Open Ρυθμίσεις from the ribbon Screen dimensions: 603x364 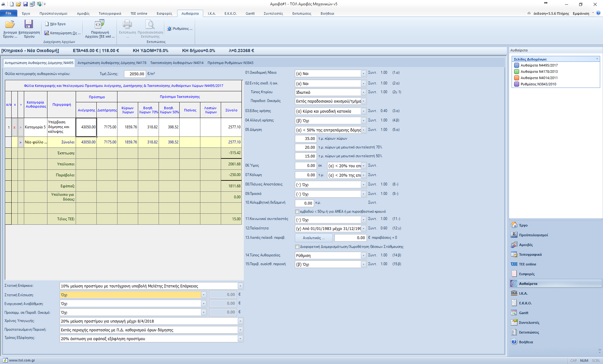pyautogui.click(x=180, y=29)
